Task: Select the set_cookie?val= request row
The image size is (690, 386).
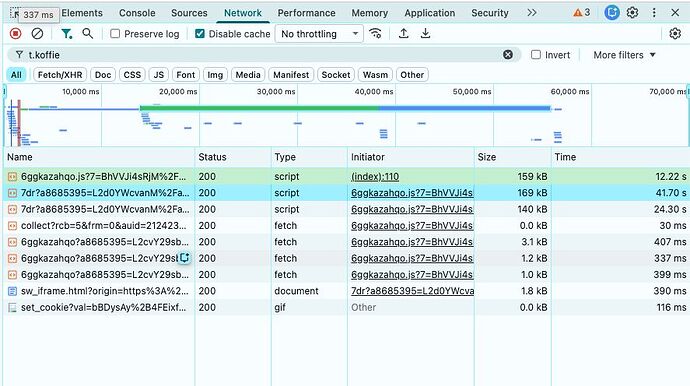Action: 346,307
